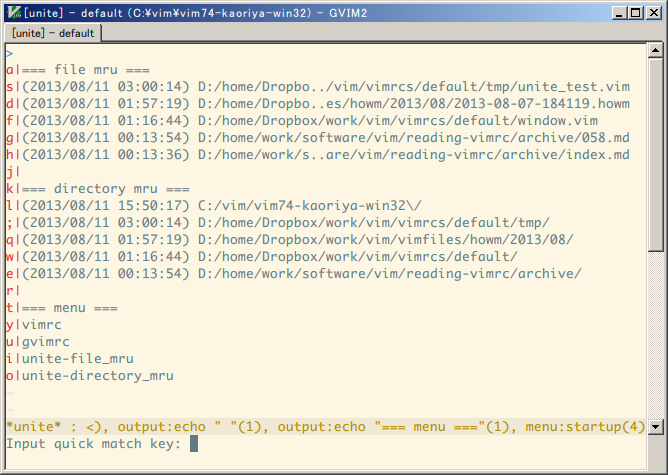Minimize the GVIM2 window
Image resolution: width=668 pixels, height=475 pixels.
619,13
